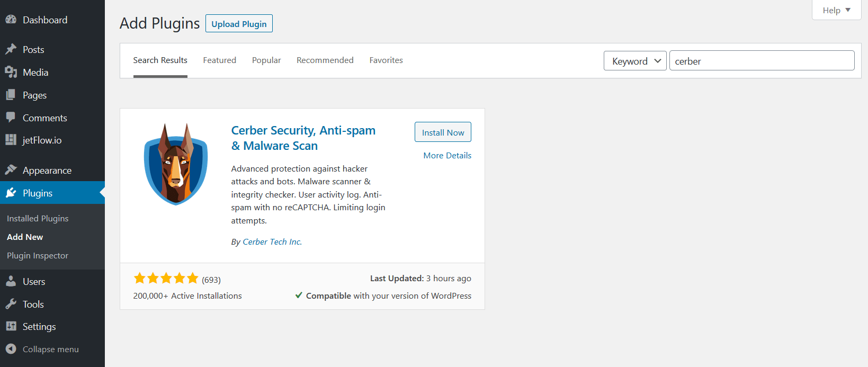This screenshot has height=367, width=868.
Task: Switch to the Featured plugins tab
Action: click(x=219, y=60)
